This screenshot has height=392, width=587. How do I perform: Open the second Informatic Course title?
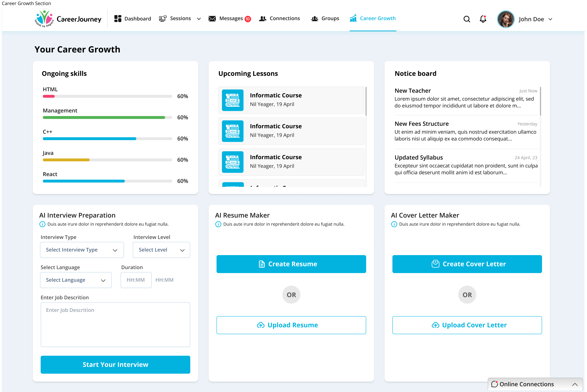(x=276, y=126)
